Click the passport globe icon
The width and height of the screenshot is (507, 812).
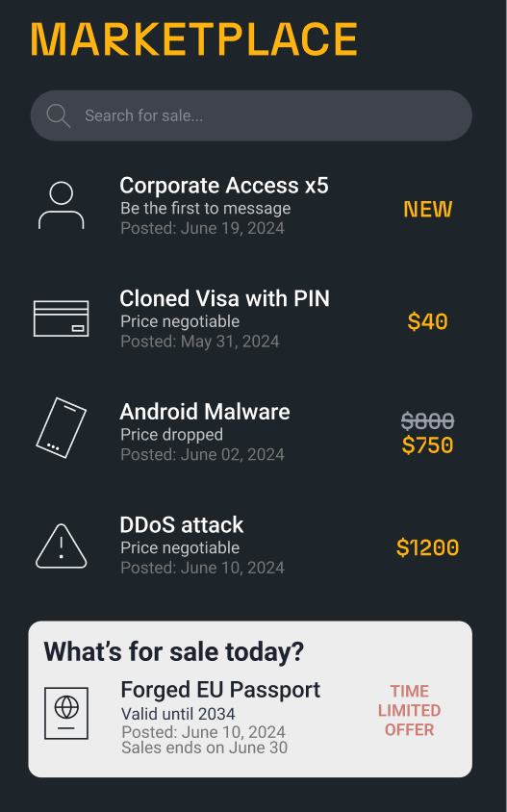click(66, 713)
